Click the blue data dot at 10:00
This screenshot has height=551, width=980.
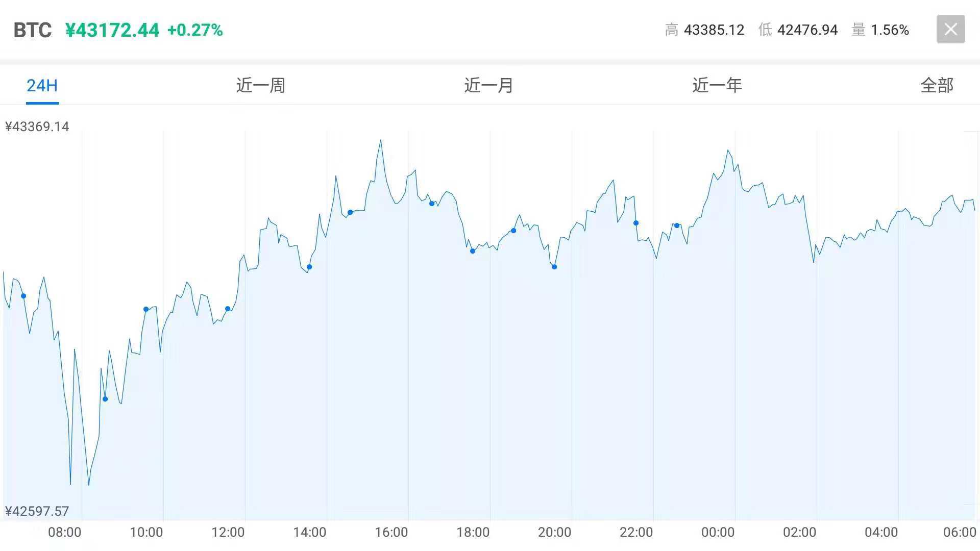click(x=146, y=309)
